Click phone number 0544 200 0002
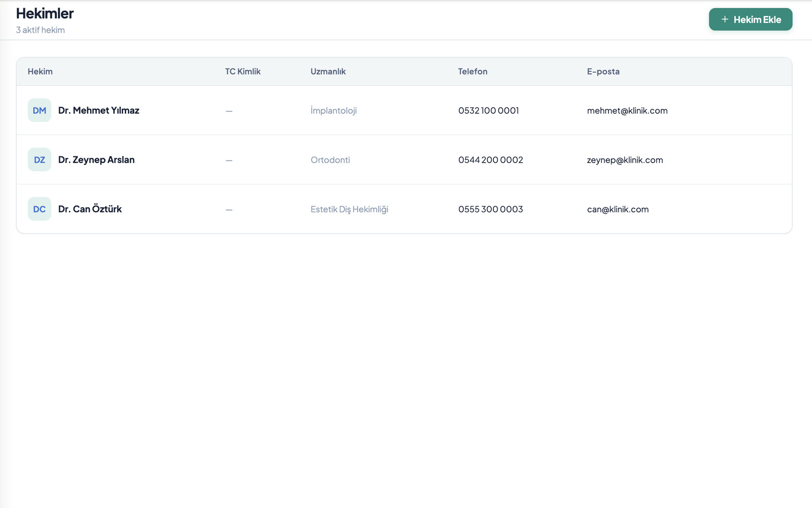Screen dimensions: 812x508 (x=491, y=160)
